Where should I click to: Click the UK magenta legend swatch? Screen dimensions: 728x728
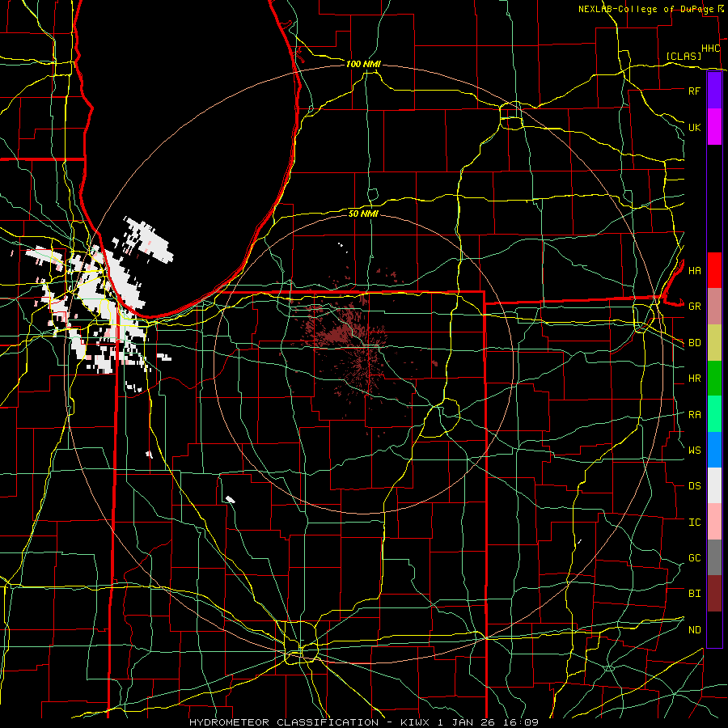point(714,127)
